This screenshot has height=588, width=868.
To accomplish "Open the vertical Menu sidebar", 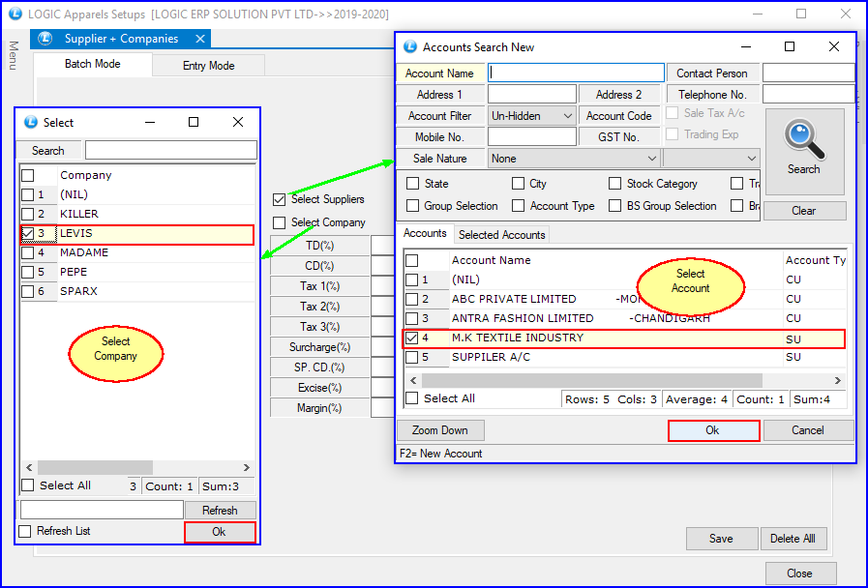I will 14,55.
